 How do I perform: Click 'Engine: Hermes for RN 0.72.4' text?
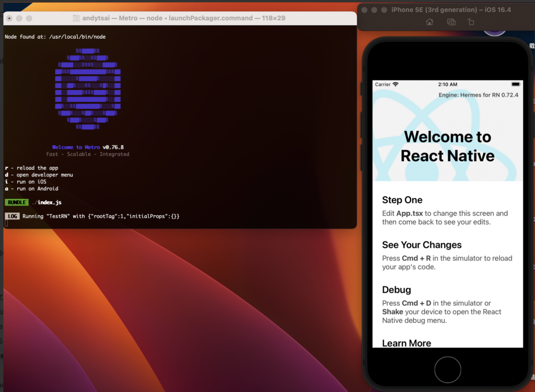(x=479, y=95)
